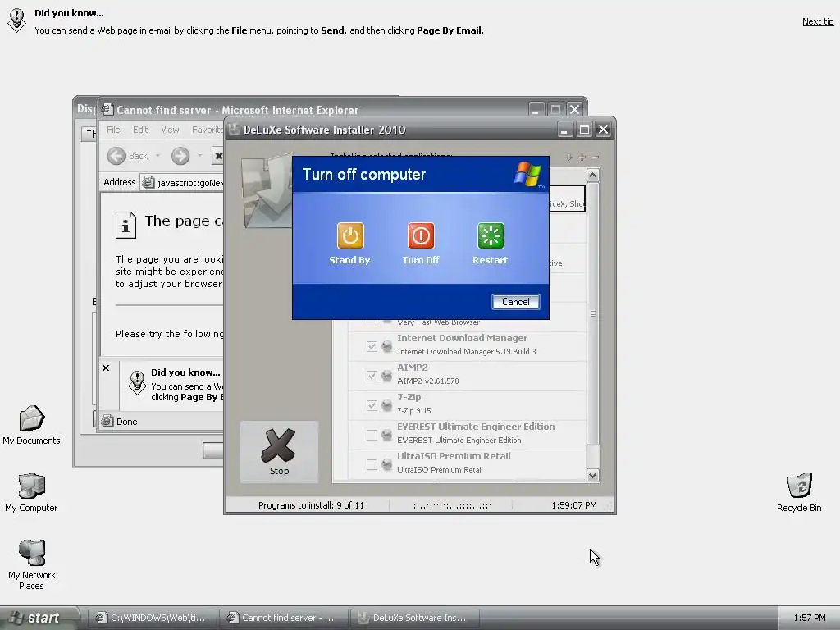Image resolution: width=840 pixels, height=630 pixels.
Task: Switch to Cannot find server taskbar item
Action: click(284, 618)
